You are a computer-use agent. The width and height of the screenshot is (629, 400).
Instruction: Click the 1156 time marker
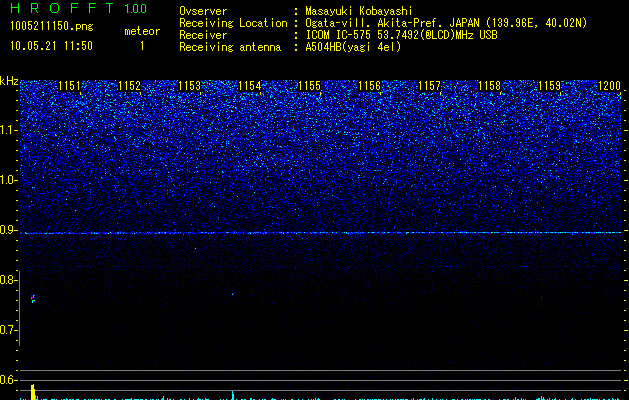point(369,86)
